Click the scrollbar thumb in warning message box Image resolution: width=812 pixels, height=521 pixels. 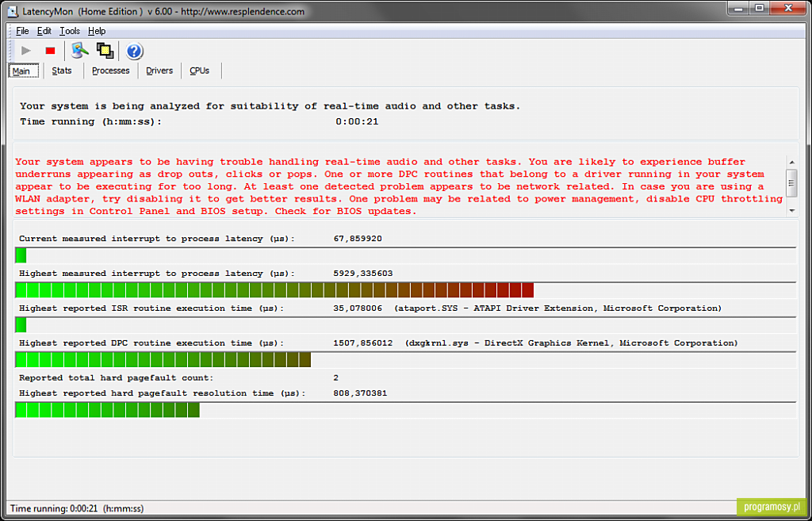click(791, 182)
